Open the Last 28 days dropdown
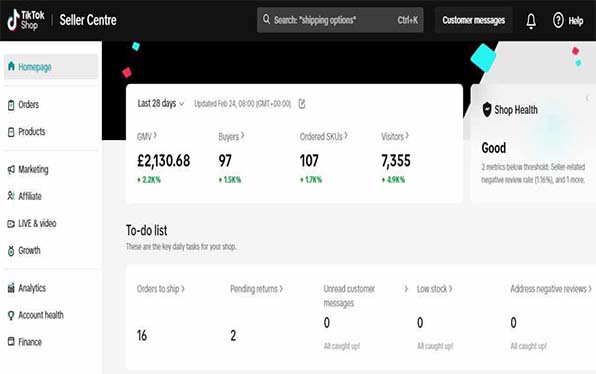Screen dimensions: 596x374 160,103
